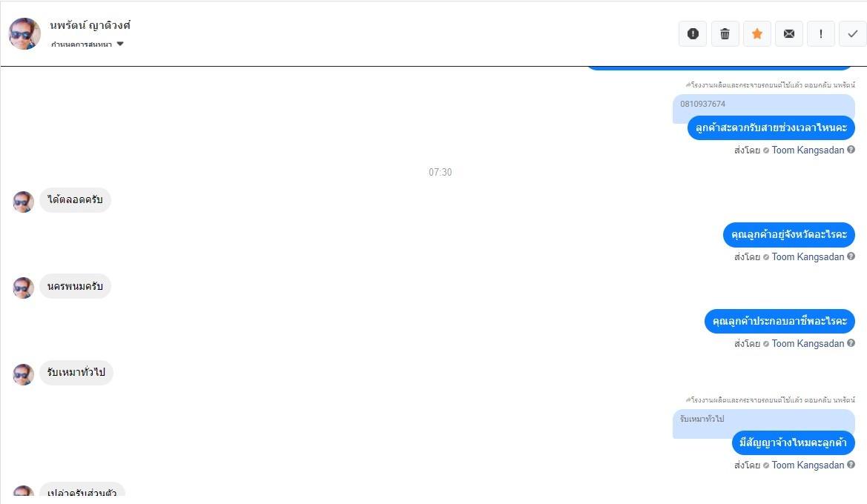This screenshot has width=867, height=504.
Task: Click the plain exclamation mark priority icon
Action: pos(821,34)
